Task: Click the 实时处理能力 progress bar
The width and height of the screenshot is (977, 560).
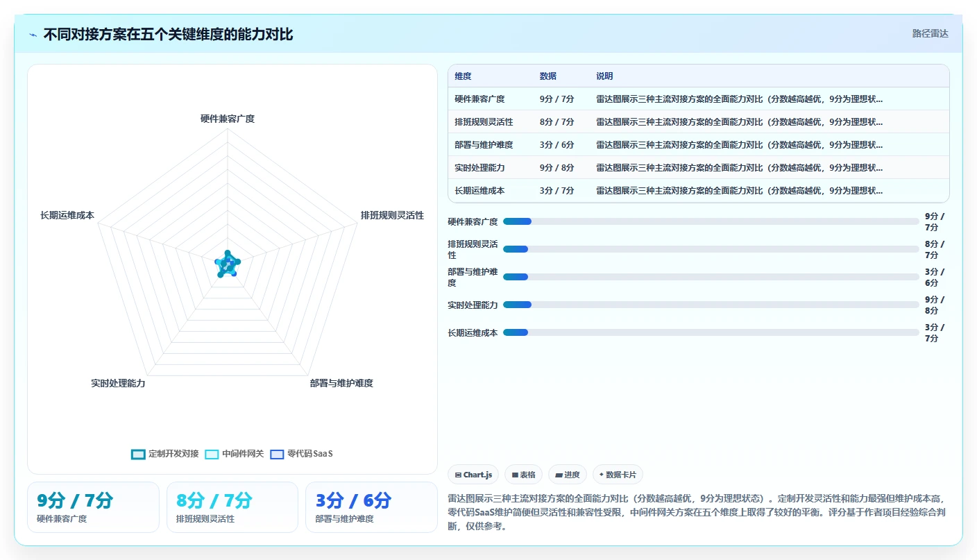Action: click(711, 305)
